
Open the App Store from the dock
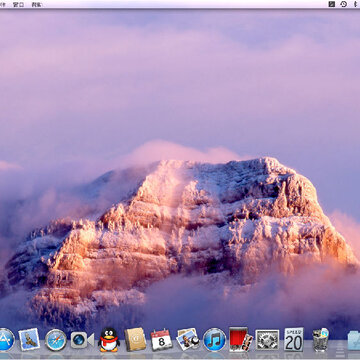(x=6, y=339)
